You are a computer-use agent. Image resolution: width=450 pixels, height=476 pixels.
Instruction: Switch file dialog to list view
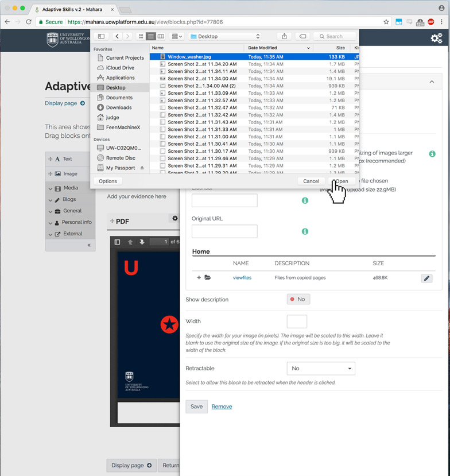pyautogui.click(x=150, y=36)
